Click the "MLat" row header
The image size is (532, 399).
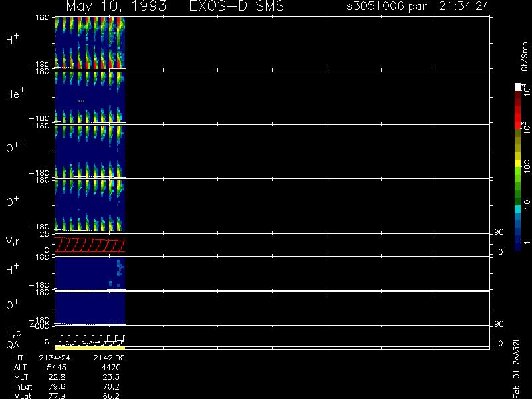pyautogui.click(x=23, y=396)
